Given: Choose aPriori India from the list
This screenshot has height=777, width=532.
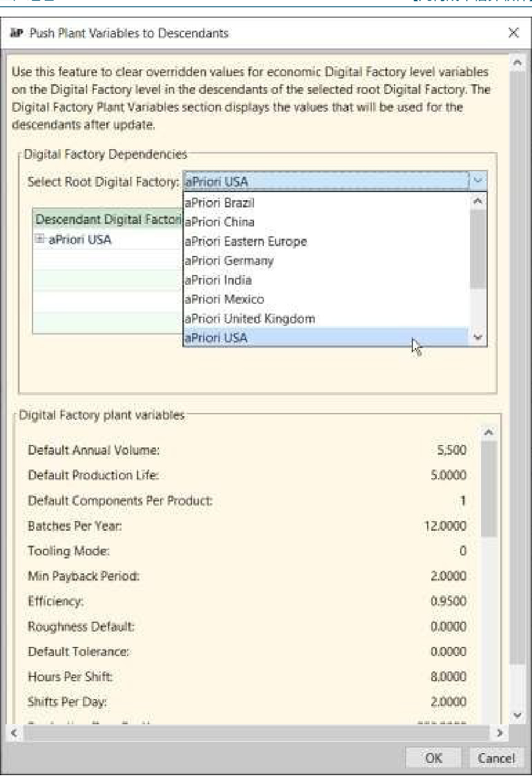Looking at the screenshot, I should (218, 280).
